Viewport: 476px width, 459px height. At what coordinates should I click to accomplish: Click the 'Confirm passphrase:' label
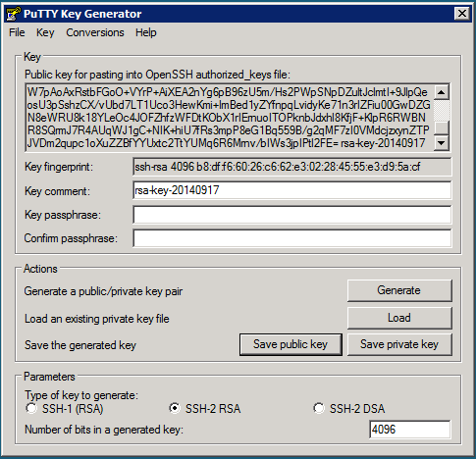(71, 238)
